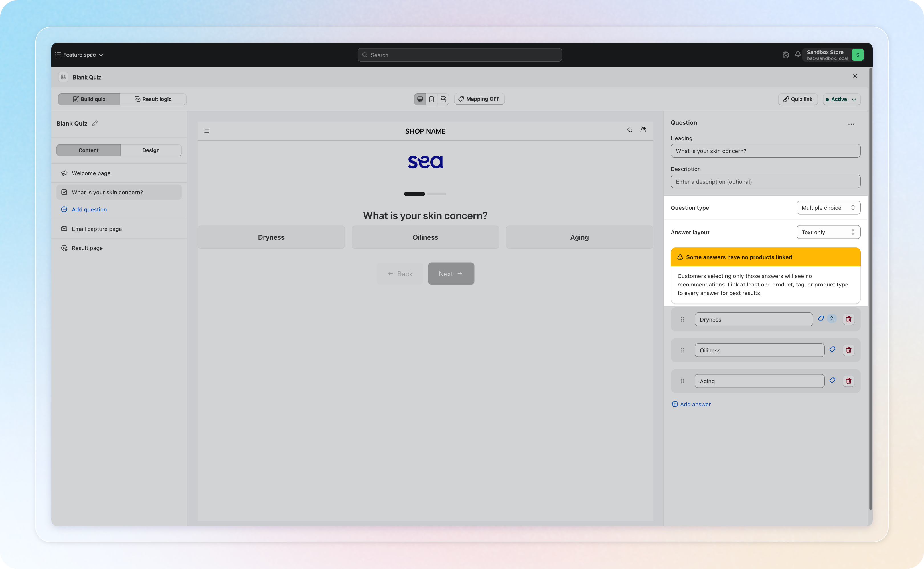
Task: Open the Answer layout dropdown
Action: click(x=828, y=232)
